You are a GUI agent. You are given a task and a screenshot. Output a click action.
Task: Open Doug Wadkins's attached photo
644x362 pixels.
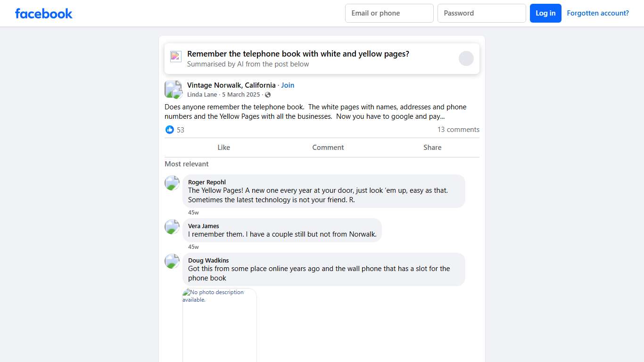click(220, 325)
